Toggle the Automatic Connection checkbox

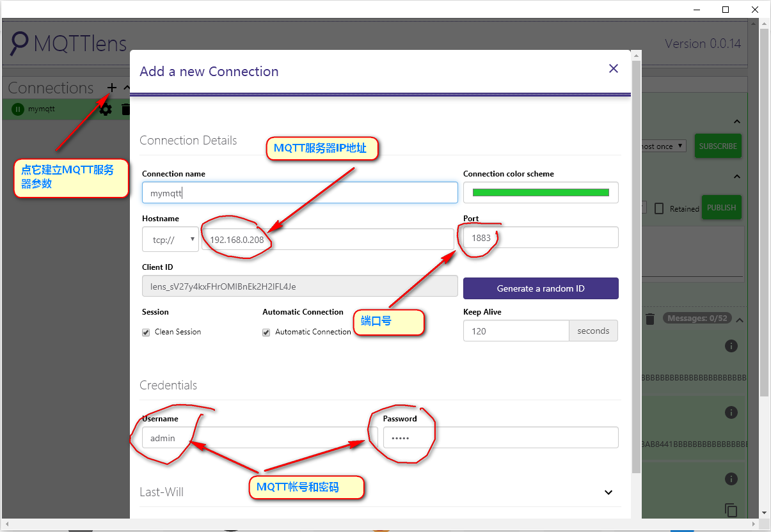[266, 332]
